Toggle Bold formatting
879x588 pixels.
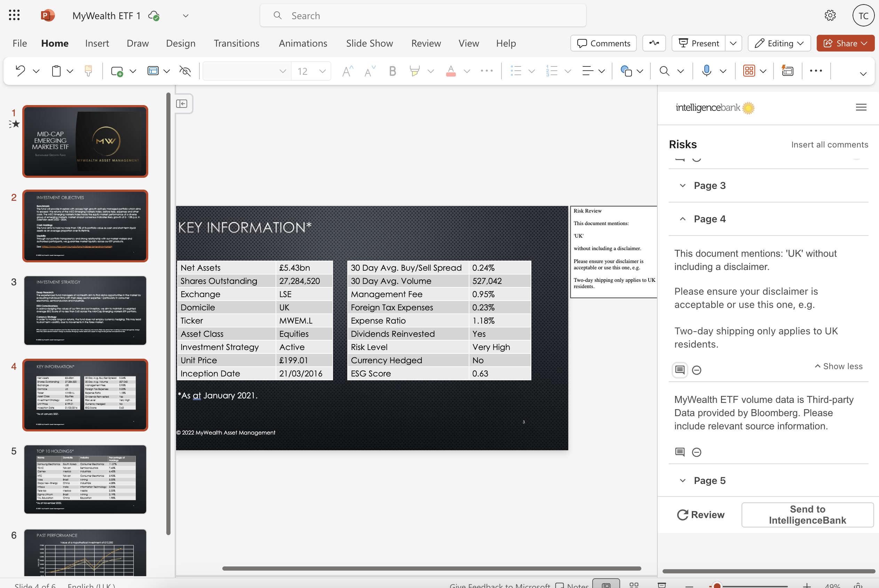click(392, 71)
